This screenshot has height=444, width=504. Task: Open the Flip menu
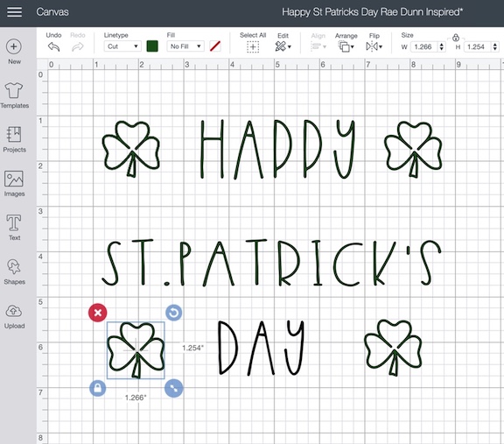pyautogui.click(x=374, y=47)
